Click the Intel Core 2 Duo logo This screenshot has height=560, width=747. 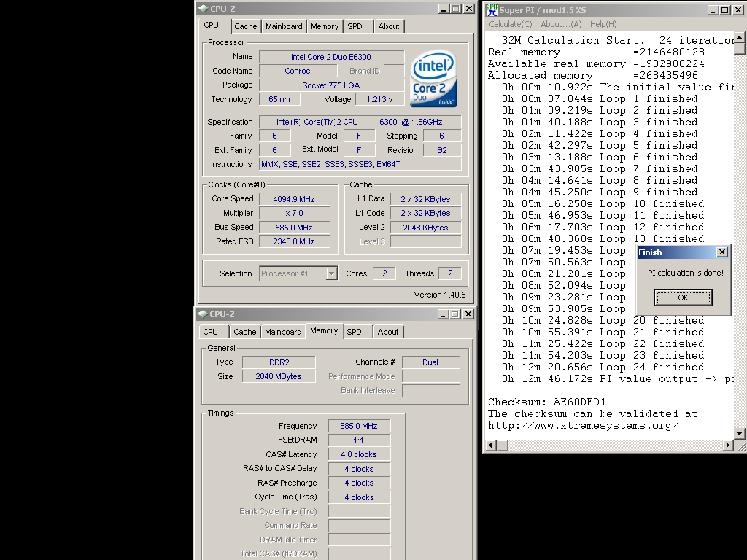433,79
